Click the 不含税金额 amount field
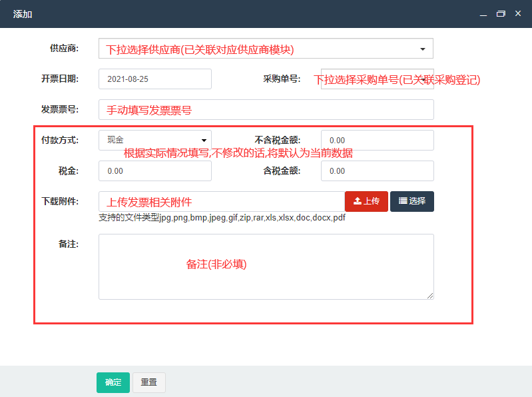The height and width of the screenshot is (397, 532). [378, 140]
